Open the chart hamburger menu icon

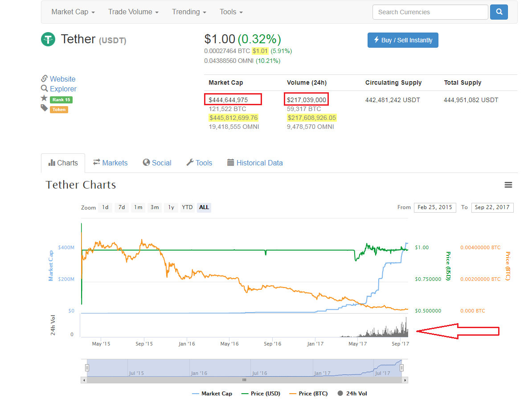coord(508,185)
